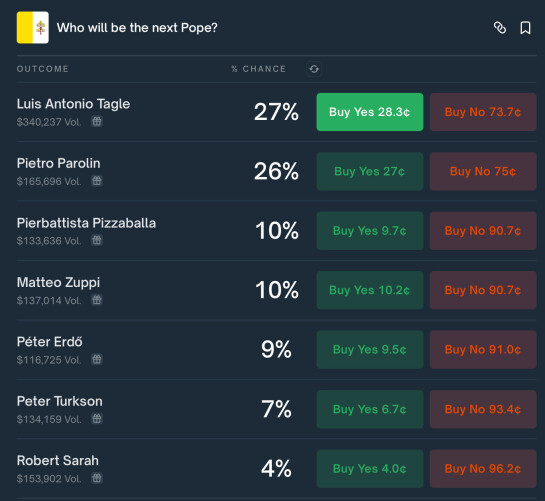Image resolution: width=545 pixels, height=501 pixels.
Task: Buy No on Pizzaballa at 90.7¢
Action: (483, 231)
